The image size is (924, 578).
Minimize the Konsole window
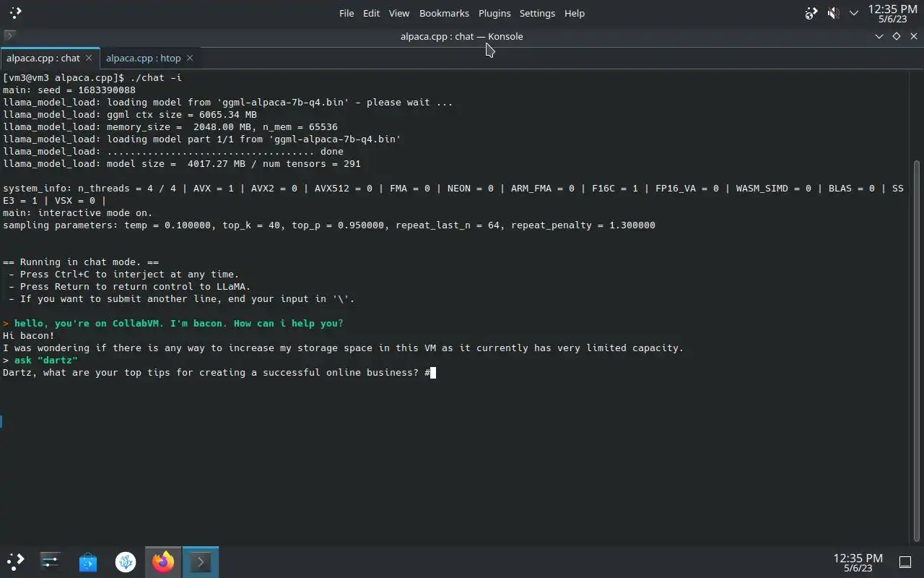point(879,36)
